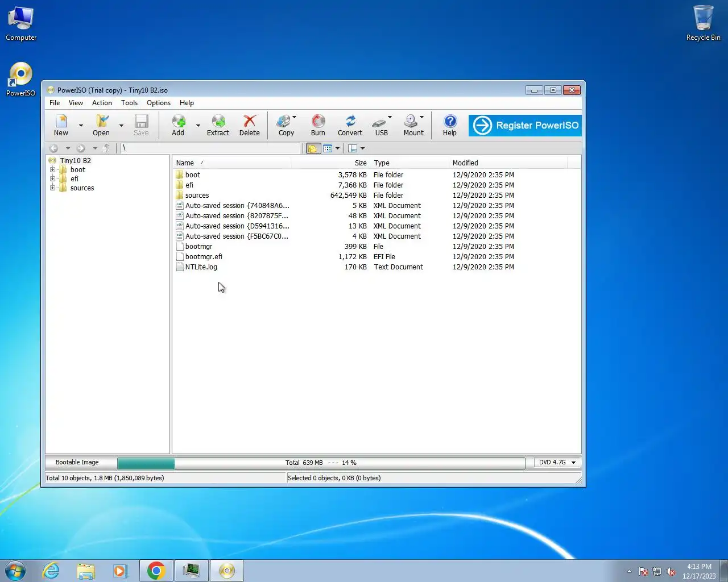Click the Extract toolbar icon
This screenshot has width=728, height=582.
[x=218, y=125]
